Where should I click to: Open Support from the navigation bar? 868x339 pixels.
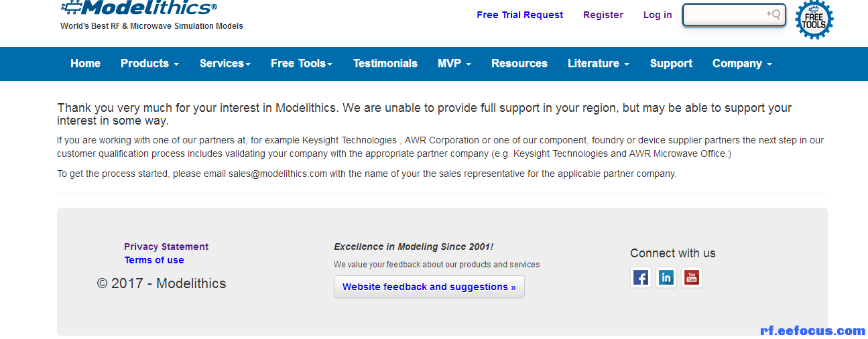pos(671,64)
